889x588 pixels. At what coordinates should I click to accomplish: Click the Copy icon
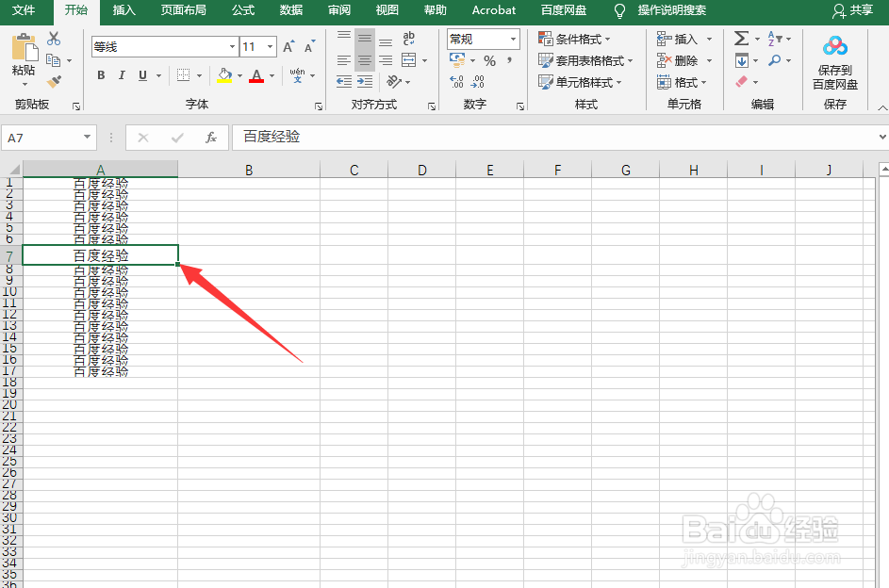pyautogui.click(x=54, y=60)
